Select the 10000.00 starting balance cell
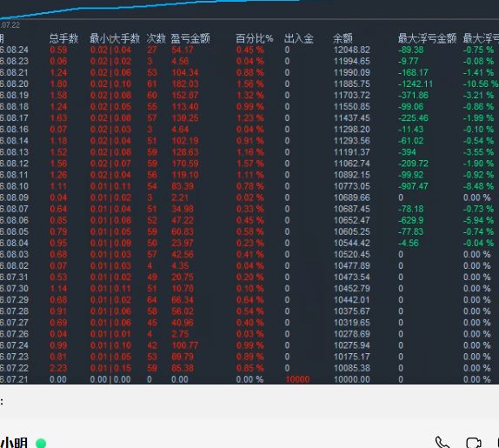 tap(352, 379)
